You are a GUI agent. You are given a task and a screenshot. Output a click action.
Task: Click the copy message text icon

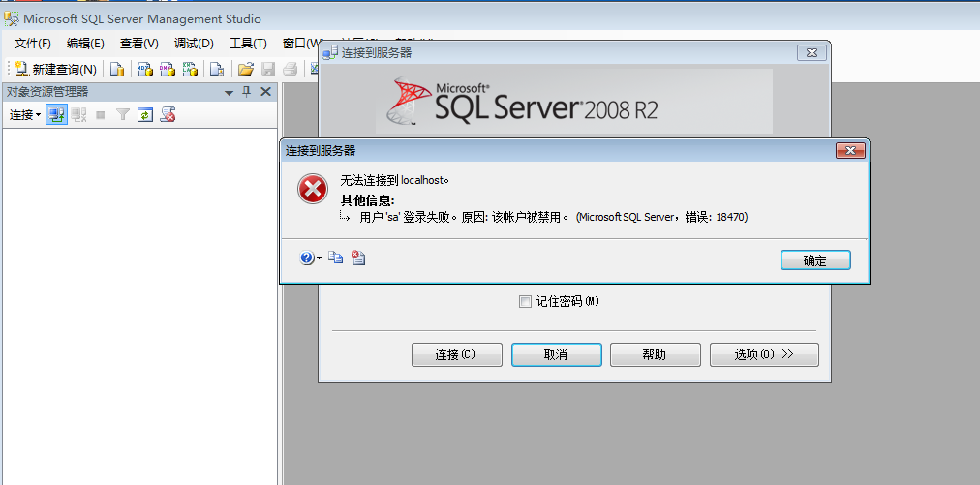point(336,257)
